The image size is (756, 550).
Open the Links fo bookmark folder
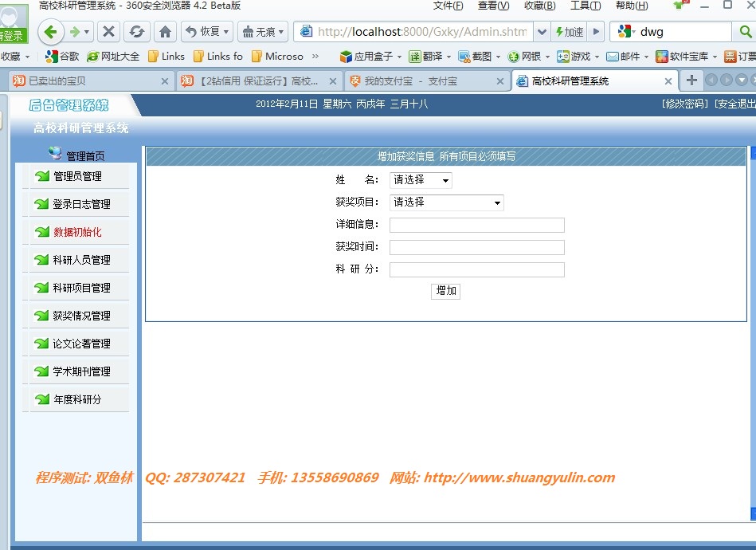click(219, 57)
